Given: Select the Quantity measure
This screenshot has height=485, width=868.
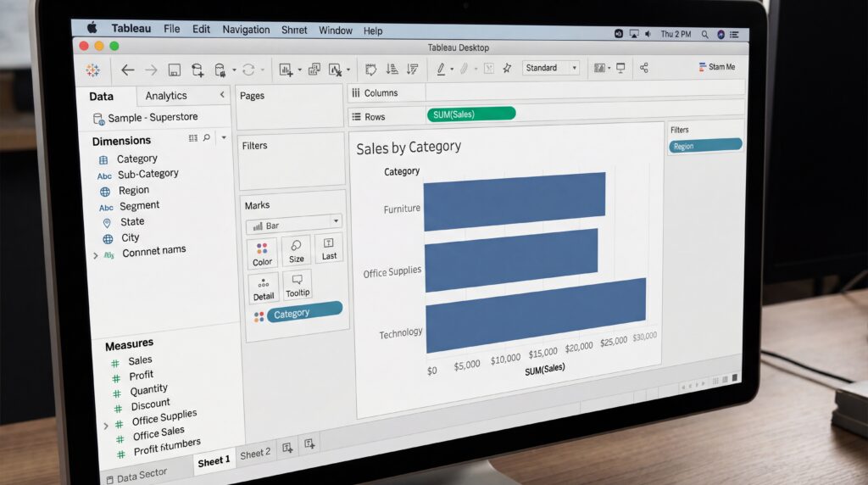Looking at the screenshot, I should tap(148, 390).
